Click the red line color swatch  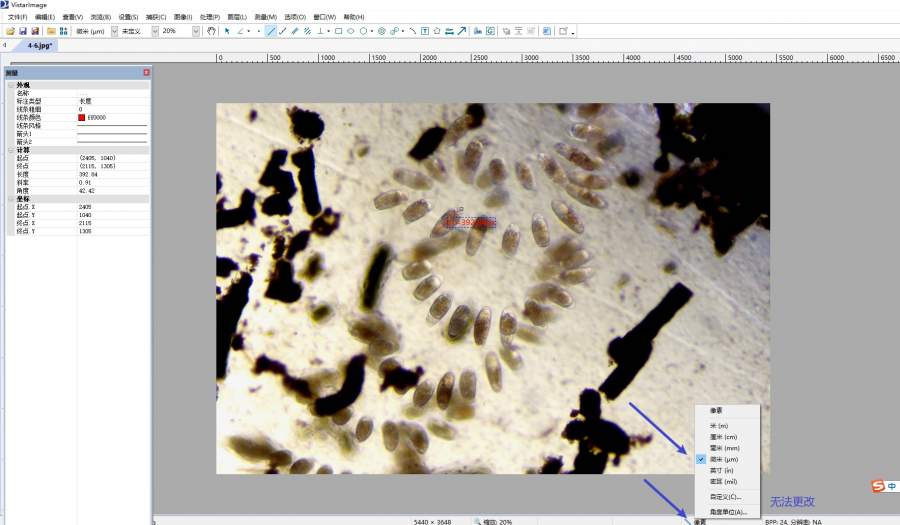tap(82, 117)
